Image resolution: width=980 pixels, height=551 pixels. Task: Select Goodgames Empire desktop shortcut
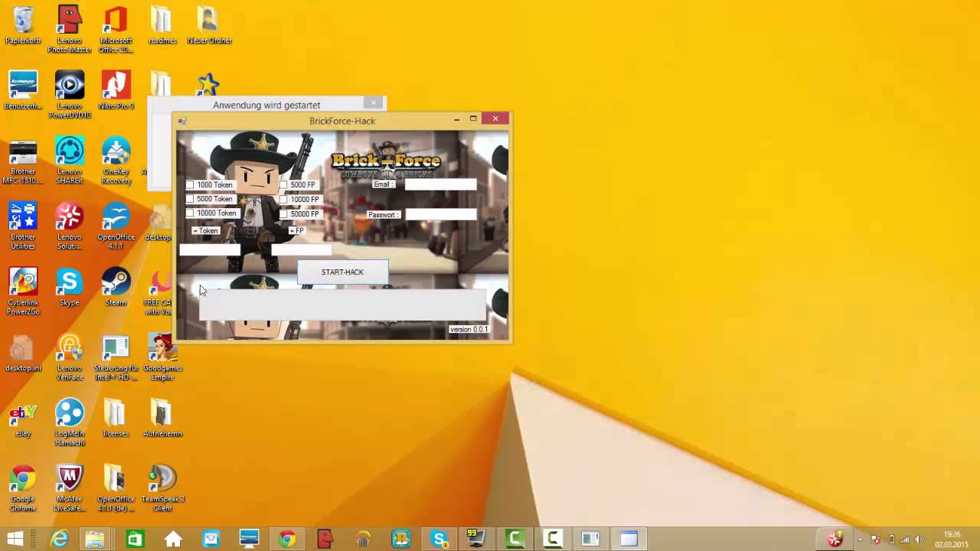click(x=162, y=357)
